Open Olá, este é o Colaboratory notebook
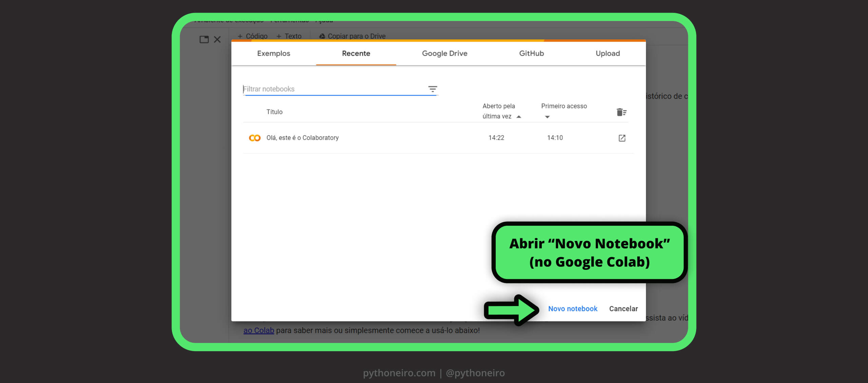The width and height of the screenshot is (868, 383). (x=302, y=138)
